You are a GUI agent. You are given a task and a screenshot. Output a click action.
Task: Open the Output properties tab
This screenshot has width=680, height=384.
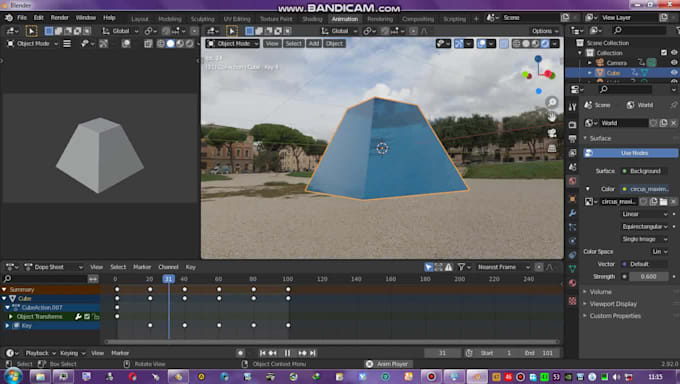(572, 139)
